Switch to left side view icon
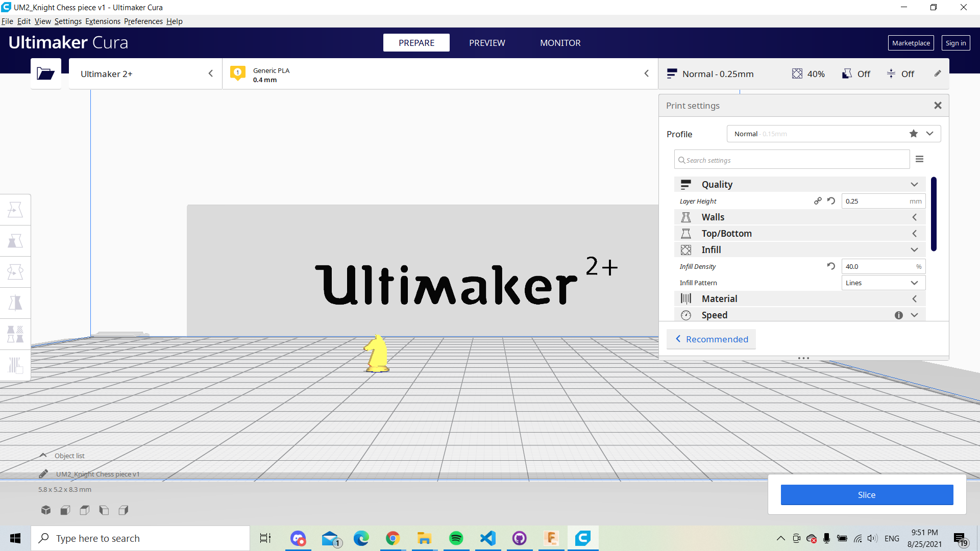The height and width of the screenshot is (551, 980). tap(104, 510)
